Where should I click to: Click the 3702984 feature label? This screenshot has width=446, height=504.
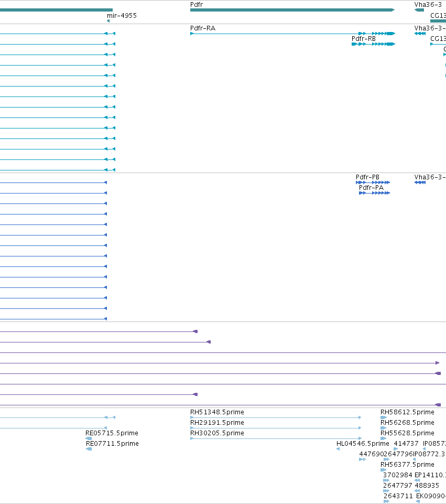(397, 475)
